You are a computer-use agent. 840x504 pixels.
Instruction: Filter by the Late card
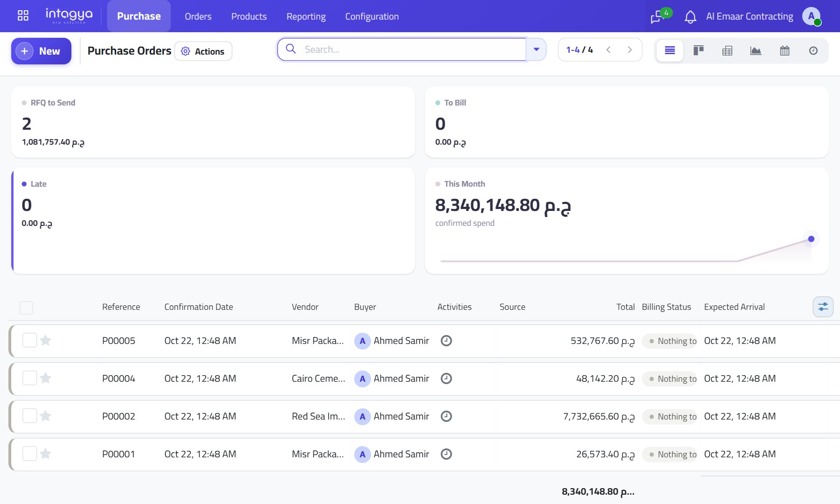coord(213,221)
